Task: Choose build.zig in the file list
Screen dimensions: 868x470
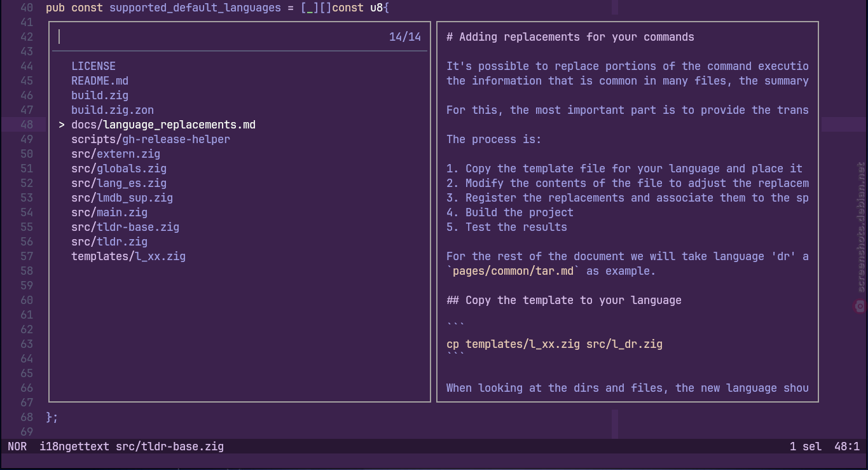Action: coord(100,95)
